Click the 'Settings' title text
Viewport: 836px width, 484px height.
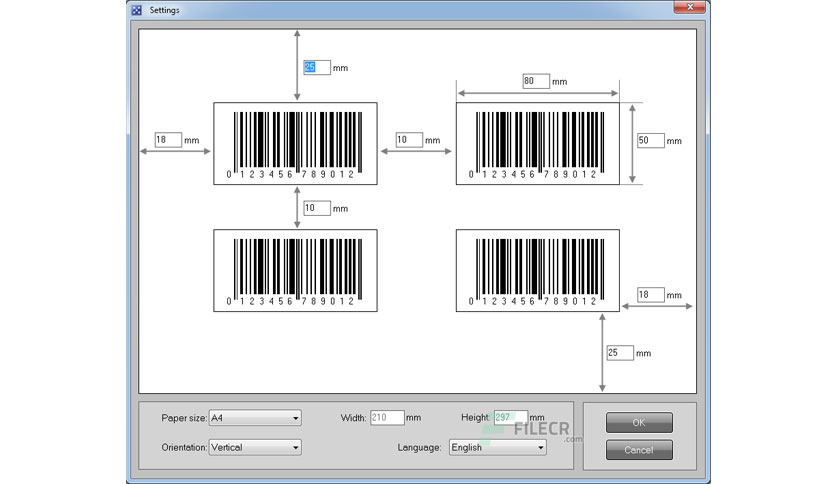pyautogui.click(x=164, y=10)
